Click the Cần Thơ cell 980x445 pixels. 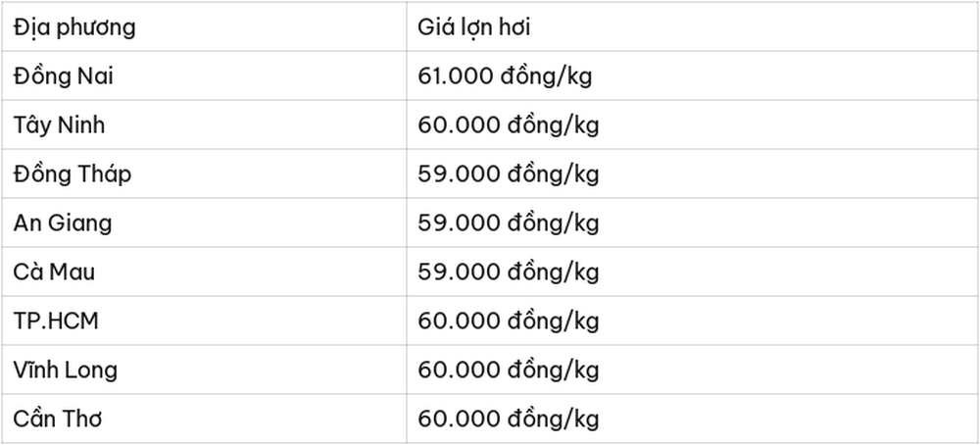tap(204, 419)
